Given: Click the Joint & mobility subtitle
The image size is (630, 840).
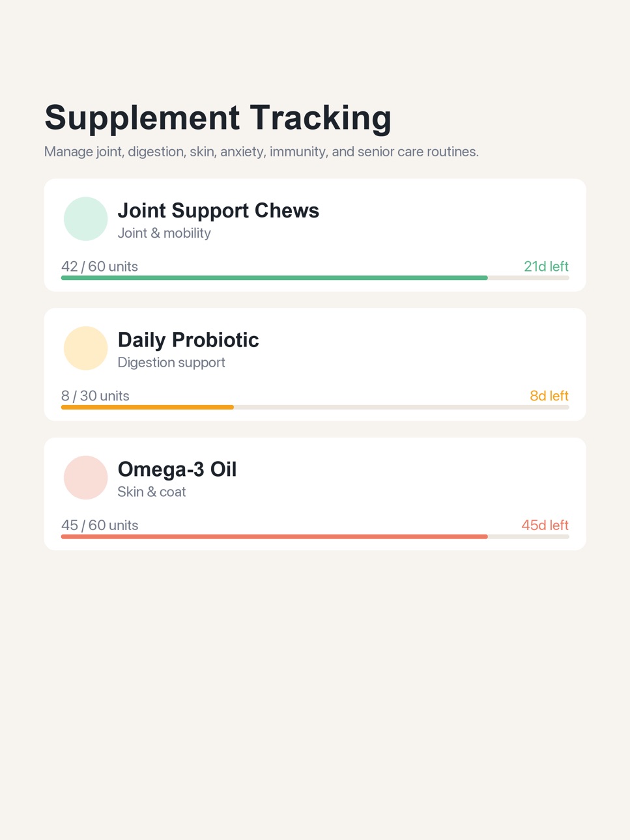Looking at the screenshot, I should (164, 233).
